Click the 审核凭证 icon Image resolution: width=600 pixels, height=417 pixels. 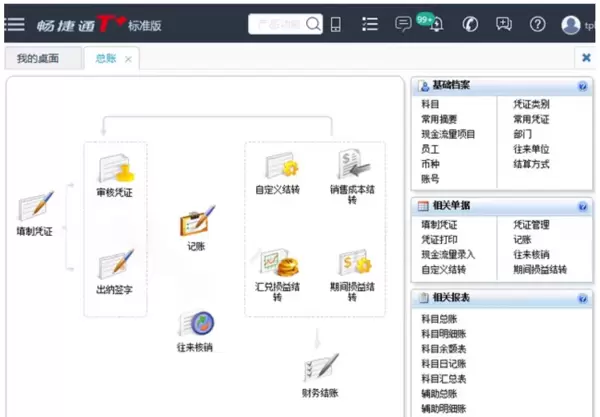tap(114, 167)
